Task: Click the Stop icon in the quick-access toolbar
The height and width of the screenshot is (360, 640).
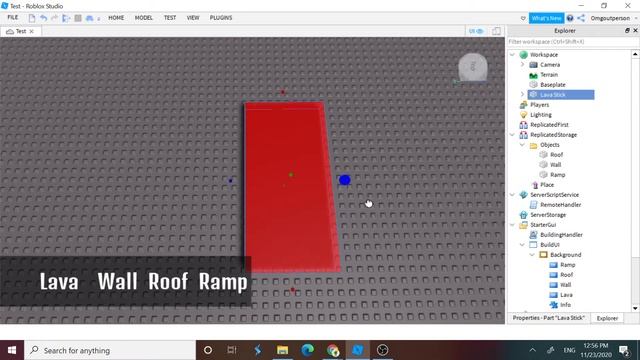Action: [78, 18]
